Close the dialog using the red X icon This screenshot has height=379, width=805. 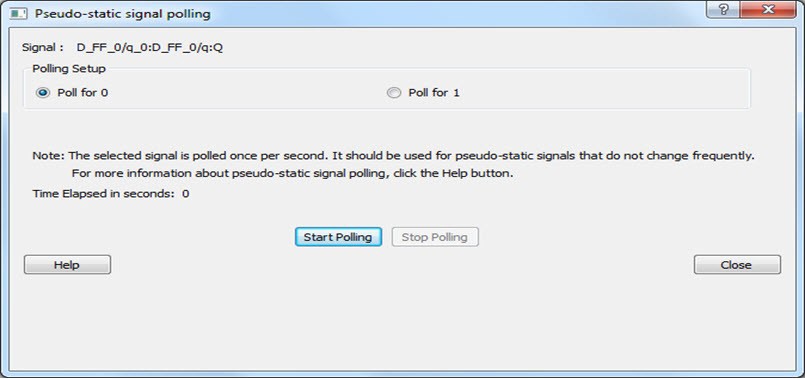pyautogui.click(x=769, y=9)
